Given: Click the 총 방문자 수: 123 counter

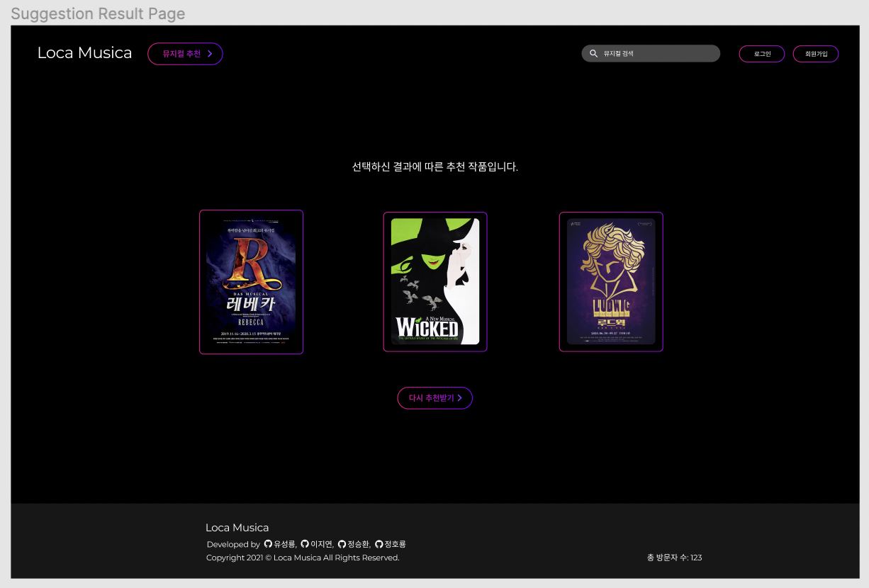Looking at the screenshot, I should coord(674,558).
